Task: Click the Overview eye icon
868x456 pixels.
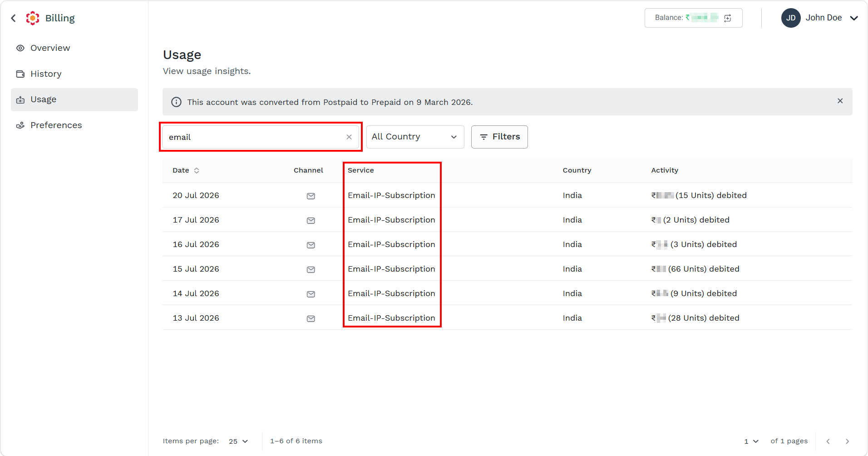Action: coord(20,48)
